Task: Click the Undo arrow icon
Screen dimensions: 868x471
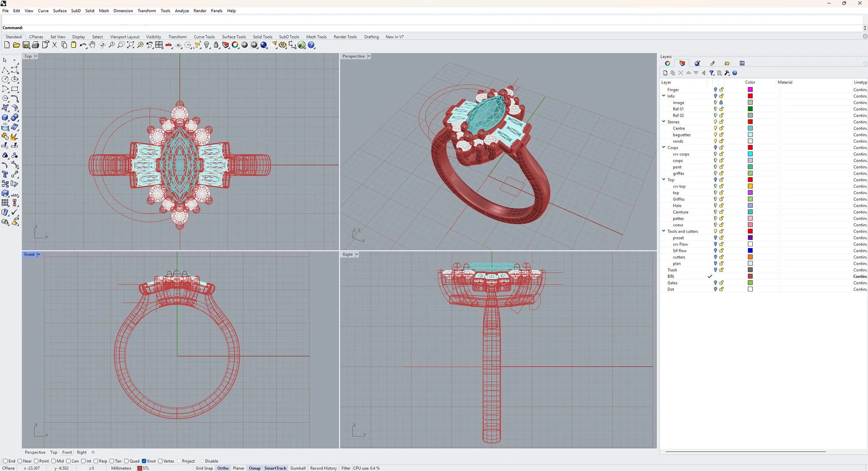Action: click(83, 45)
